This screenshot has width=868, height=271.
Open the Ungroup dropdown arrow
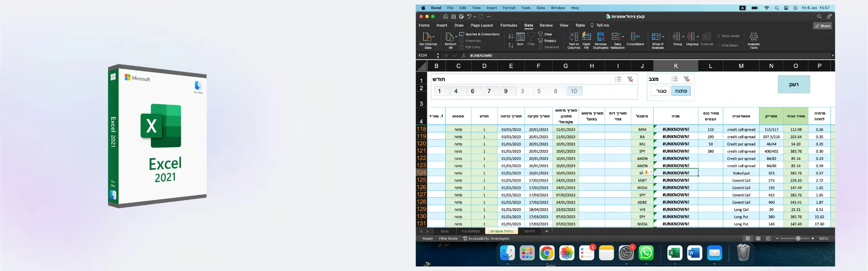(698, 37)
